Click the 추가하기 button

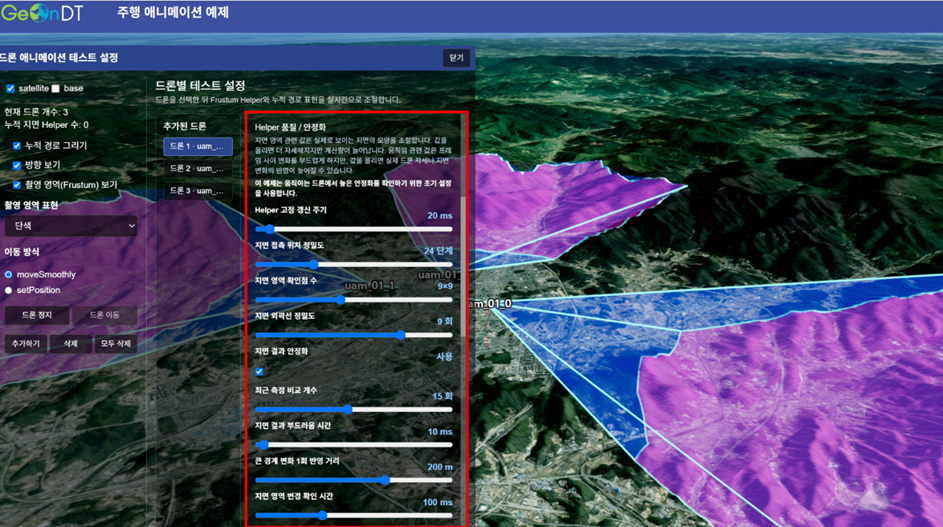pos(26,344)
